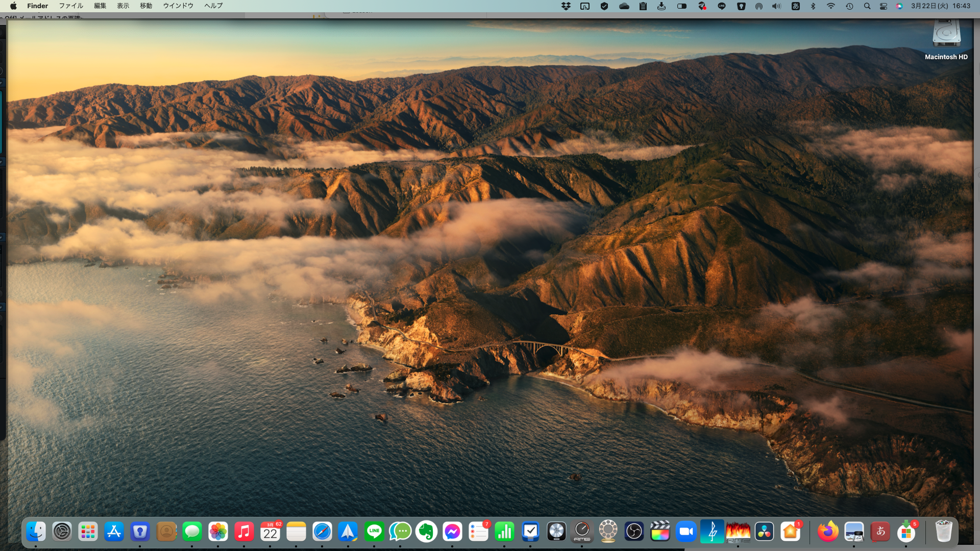The height and width of the screenshot is (551, 980).
Task: Launch OBS Studio from the dock
Action: pos(634,532)
